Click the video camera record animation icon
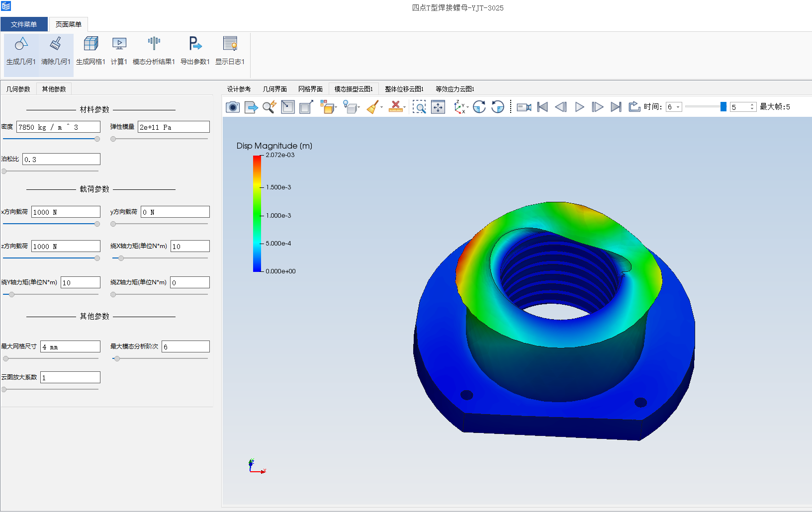The image size is (812, 512). 524,107
